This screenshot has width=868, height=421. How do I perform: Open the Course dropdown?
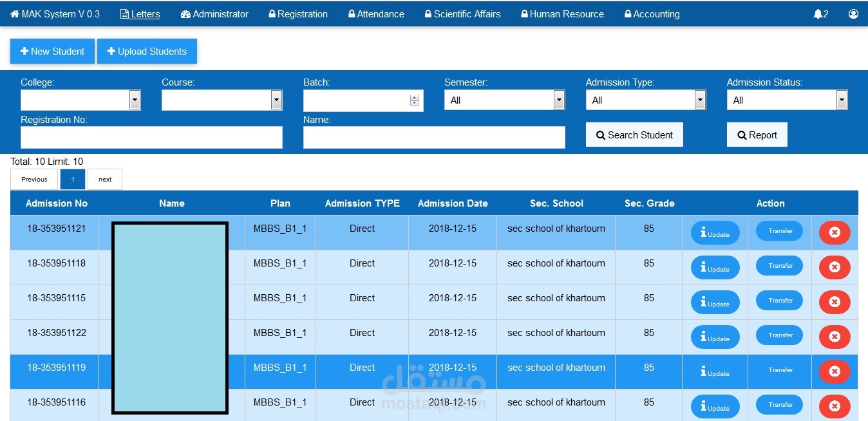pyautogui.click(x=222, y=100)
